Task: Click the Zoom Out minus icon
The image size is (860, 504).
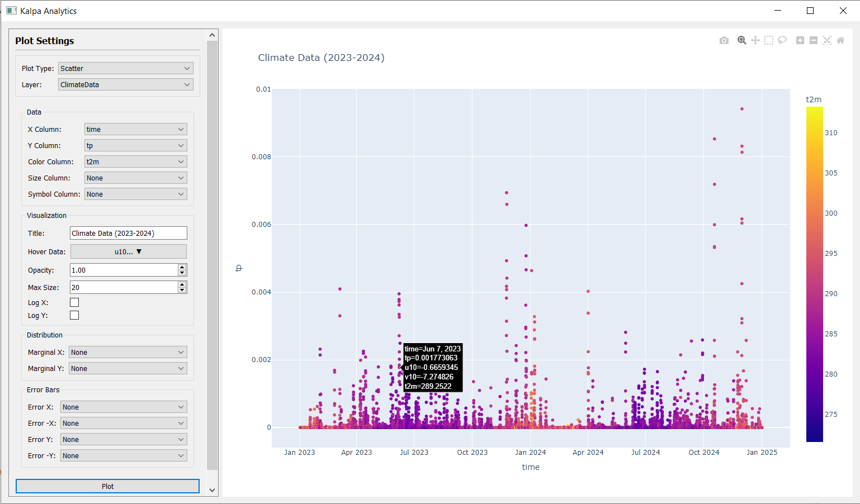Action: pos(814,40)
